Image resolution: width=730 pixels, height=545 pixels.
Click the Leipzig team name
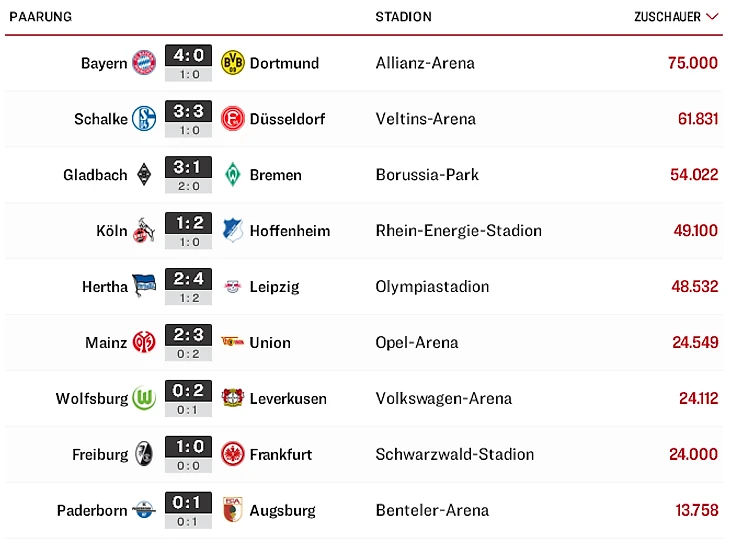pyautogui.click(x=274, y=287)
